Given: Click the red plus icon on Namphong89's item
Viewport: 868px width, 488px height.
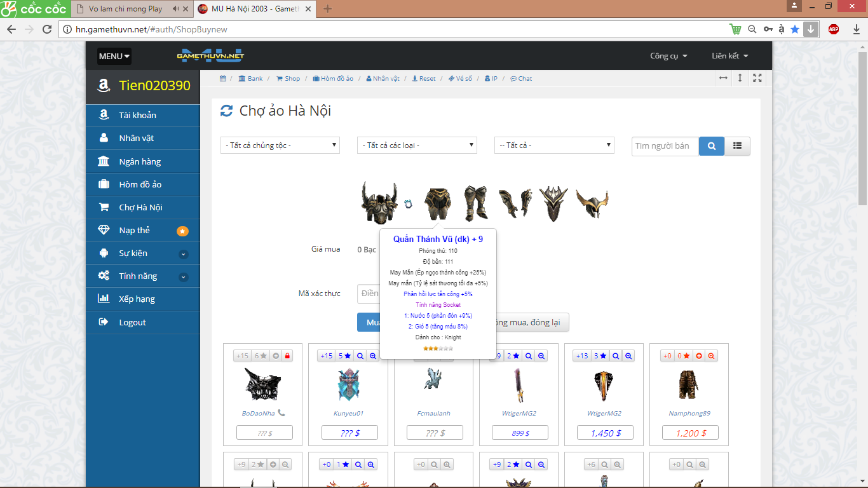Looking at the screenshot, I should pyautogui.click(x=700, y=356).
